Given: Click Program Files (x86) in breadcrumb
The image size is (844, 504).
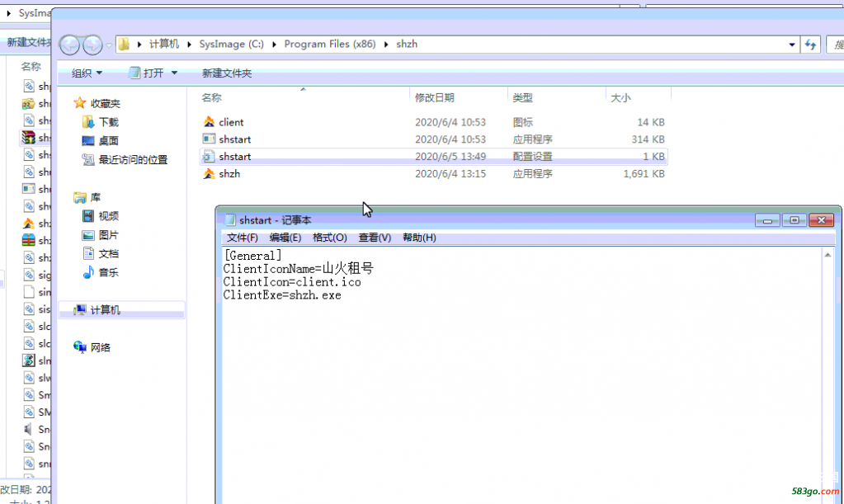Looking at the screenshot, I should (330, 44).
